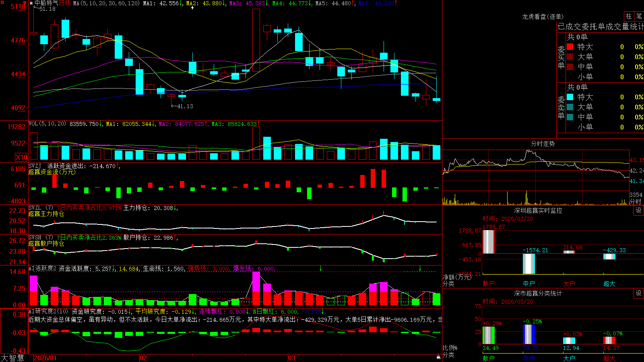Click the 超赢散户持仓 label
This screenshot has width=644, height=362.
click(x=46, y=243)
